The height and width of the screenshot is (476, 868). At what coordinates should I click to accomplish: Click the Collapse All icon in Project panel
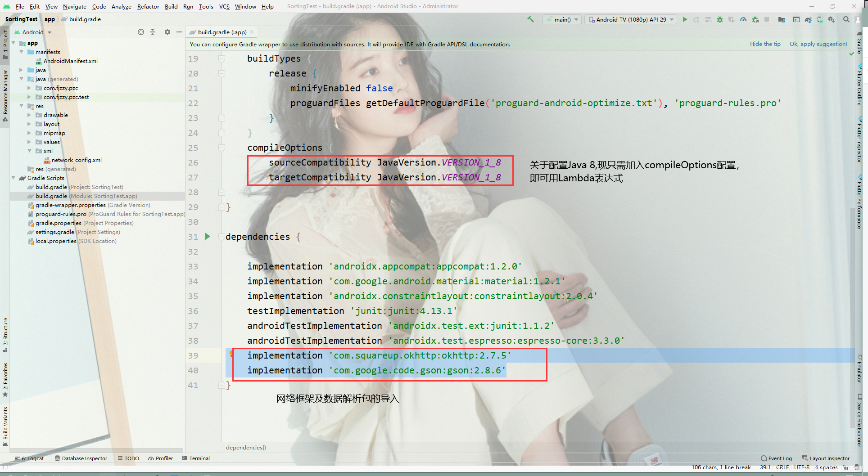point(153,32)
